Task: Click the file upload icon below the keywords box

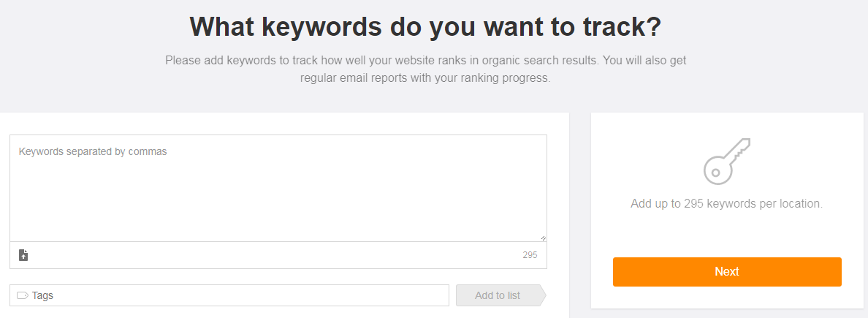Action: pos(23,255)
